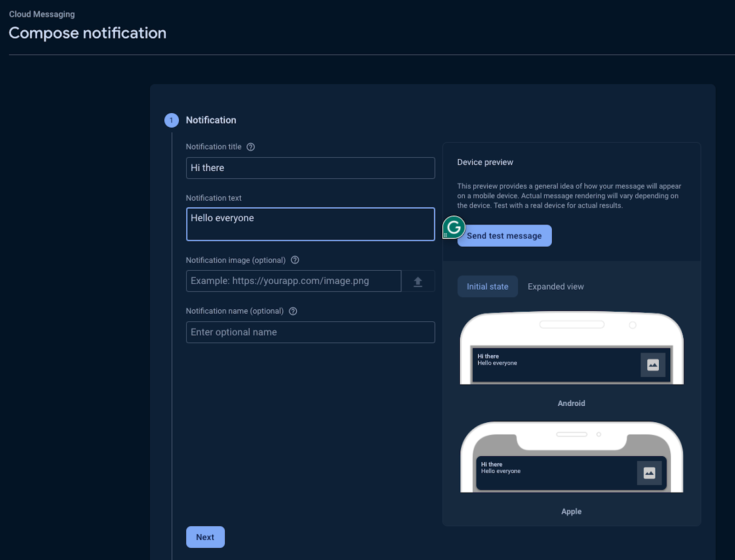Click the Apple device preview

[x=571, y=457]
